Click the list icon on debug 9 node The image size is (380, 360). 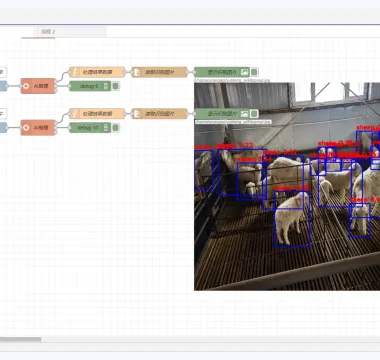coord(106,86)
